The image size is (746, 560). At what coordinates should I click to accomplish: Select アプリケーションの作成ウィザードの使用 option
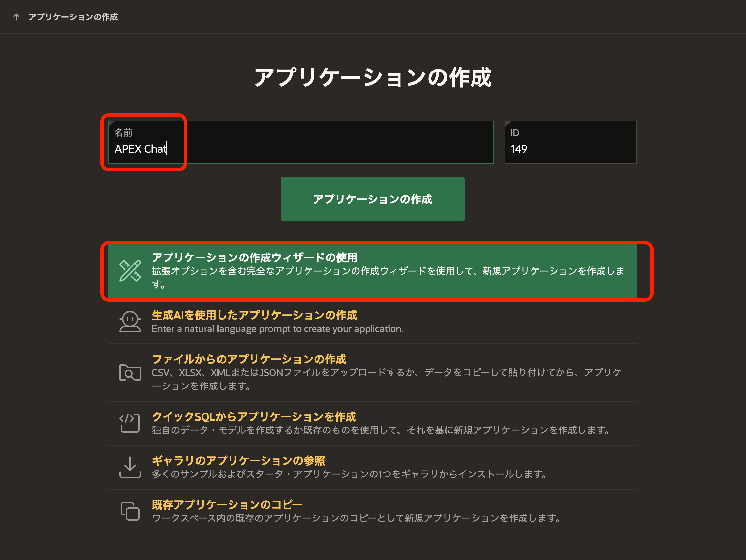pos(254,258)
